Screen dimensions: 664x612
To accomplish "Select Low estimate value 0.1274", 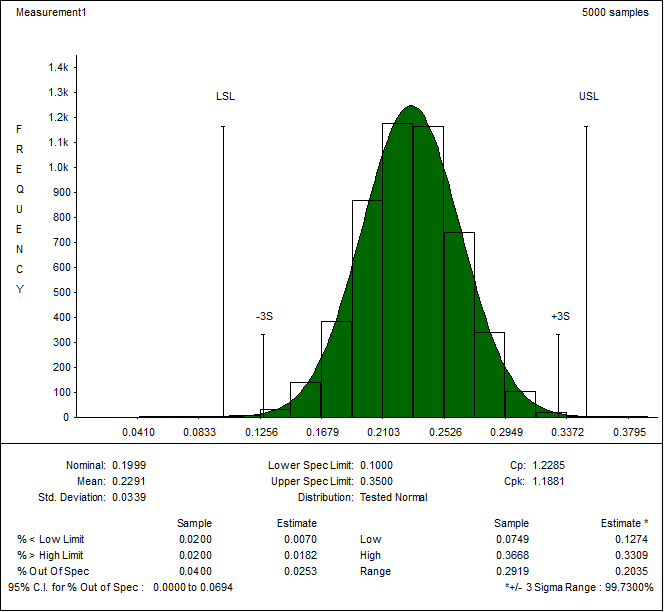I will click(631, 540).
